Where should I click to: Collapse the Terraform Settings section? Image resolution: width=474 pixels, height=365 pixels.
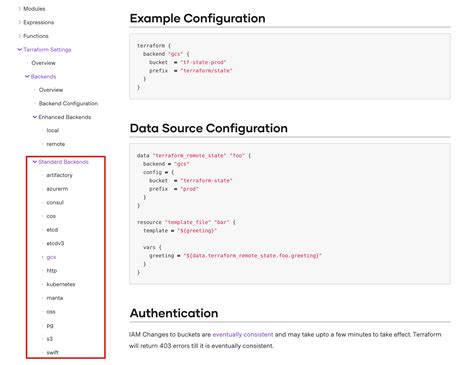19,50
